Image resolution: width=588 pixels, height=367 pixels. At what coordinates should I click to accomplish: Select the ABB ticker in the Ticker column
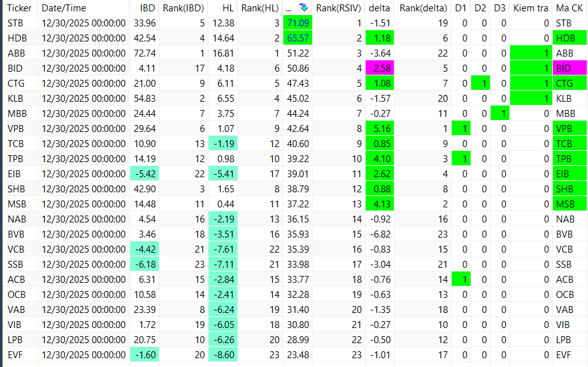16,53
